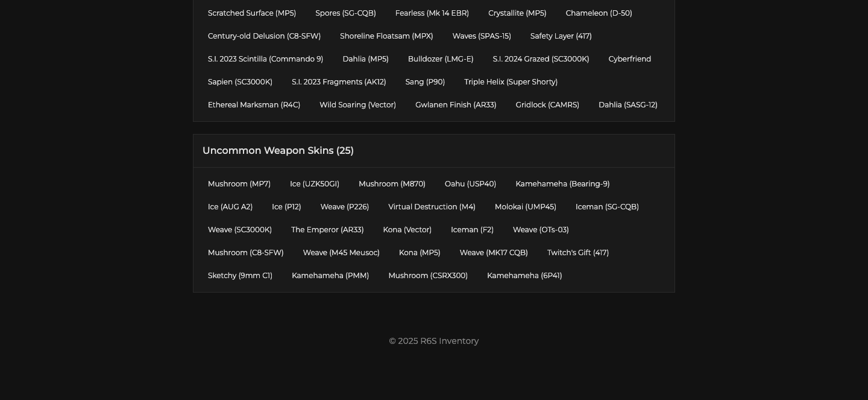Choose Triple Helix (Super Shorty) skin

click(x=511, y=82)
